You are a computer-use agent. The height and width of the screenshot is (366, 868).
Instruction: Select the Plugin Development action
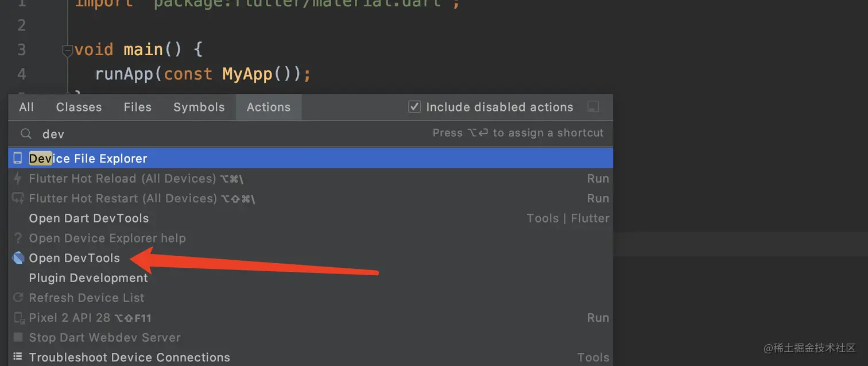click(88, 278)
